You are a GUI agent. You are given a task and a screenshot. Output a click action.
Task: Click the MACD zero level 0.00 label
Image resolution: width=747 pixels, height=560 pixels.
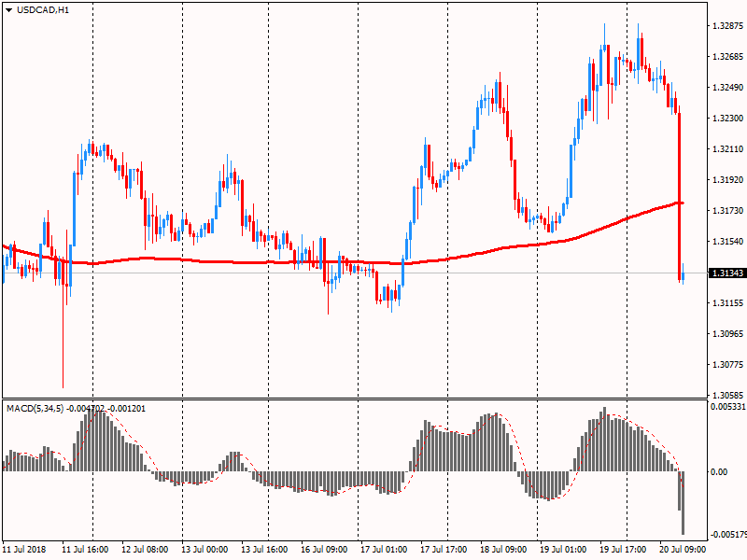(719, 472)
